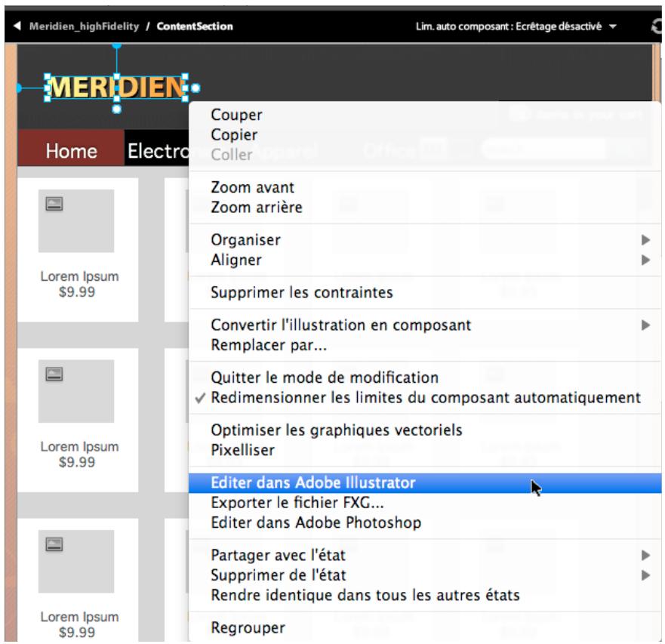This screenshot has width=665, height=644.
Task: Select Zoom avant menu entry
Action: 425,187
